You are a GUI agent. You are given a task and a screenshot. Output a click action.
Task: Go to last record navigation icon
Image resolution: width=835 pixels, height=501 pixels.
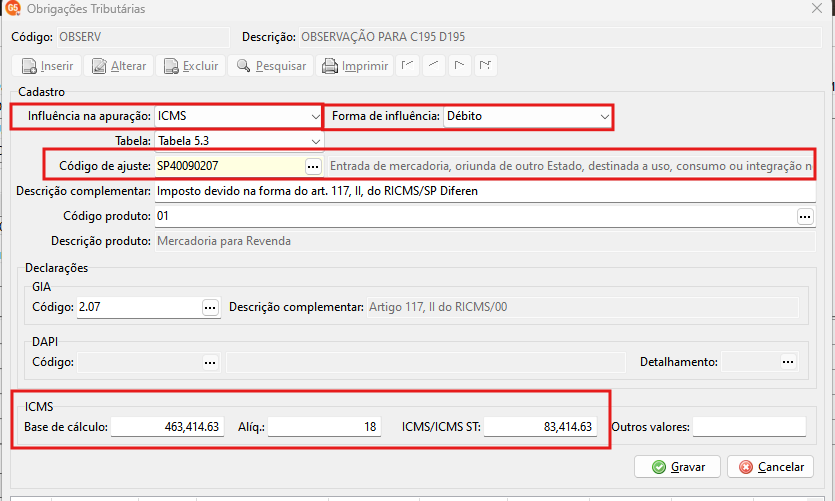[x=486, y=65]
